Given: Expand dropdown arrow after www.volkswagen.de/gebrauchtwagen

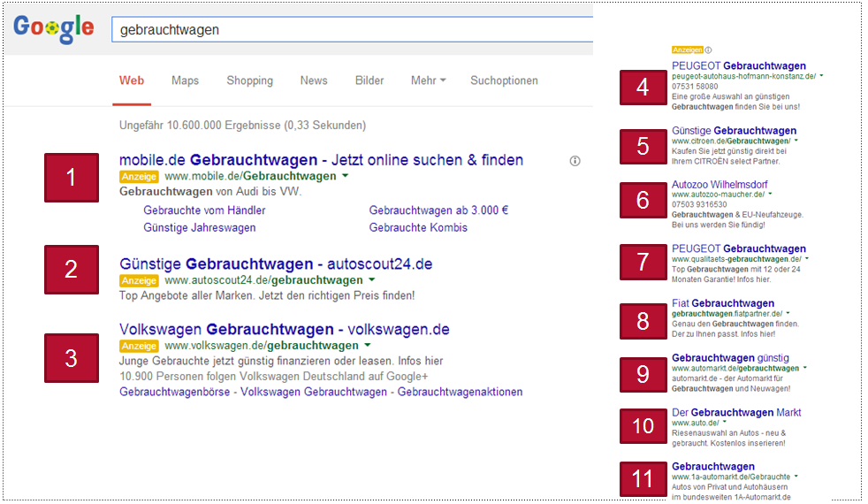Looking at the screenshot, I should (367, 345).
